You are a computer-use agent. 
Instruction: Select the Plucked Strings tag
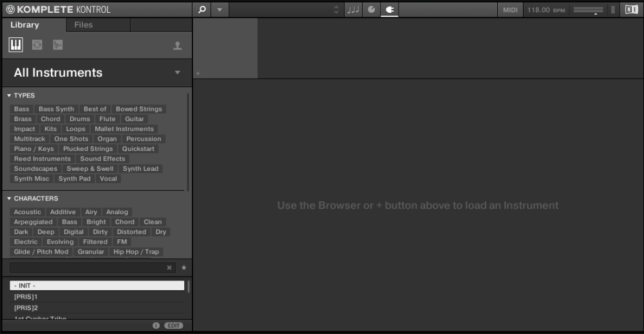point(88,148)
